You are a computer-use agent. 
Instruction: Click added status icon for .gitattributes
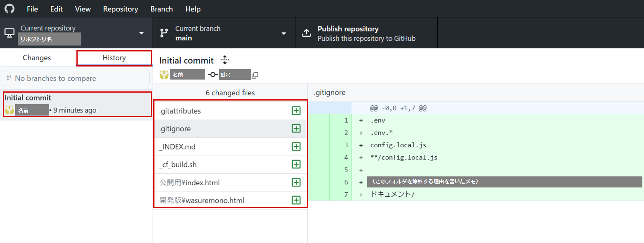pyautogui.click(x=296, y=111)
